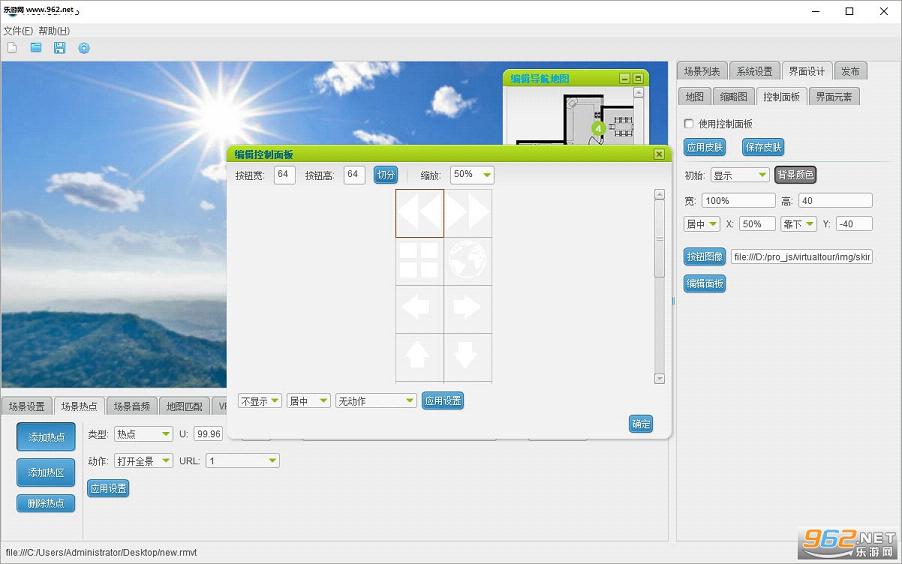Select the right arrow button tile
This screenshot has height=564, width=902.
click(x=468, y=309)
